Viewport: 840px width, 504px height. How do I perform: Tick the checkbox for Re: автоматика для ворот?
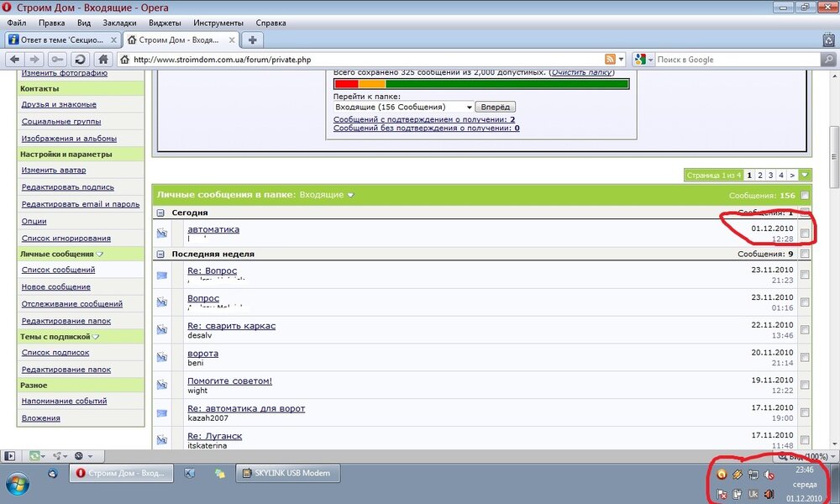point(805,412)
